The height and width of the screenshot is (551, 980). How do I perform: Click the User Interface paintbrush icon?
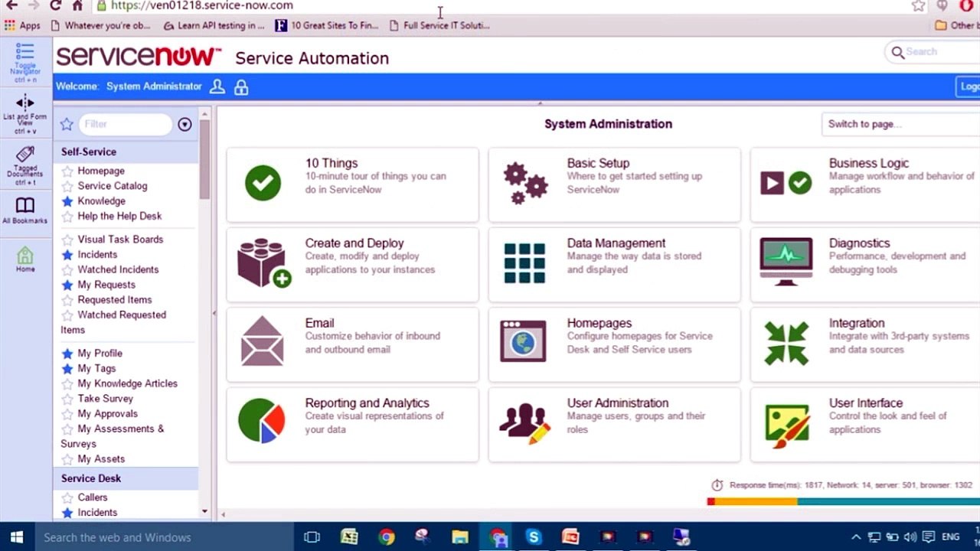[787, 424]
